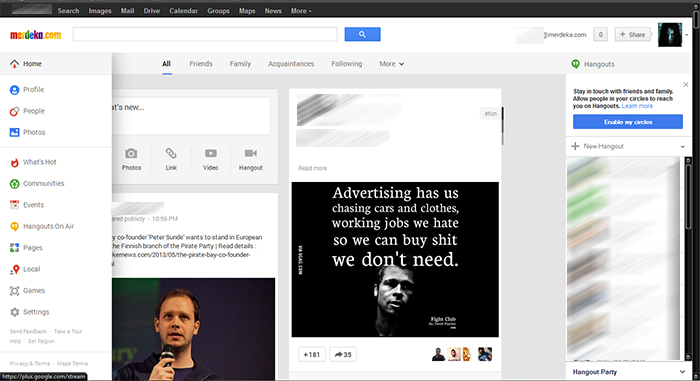
Task: Click the Share button
Action: tap(633, 34)
